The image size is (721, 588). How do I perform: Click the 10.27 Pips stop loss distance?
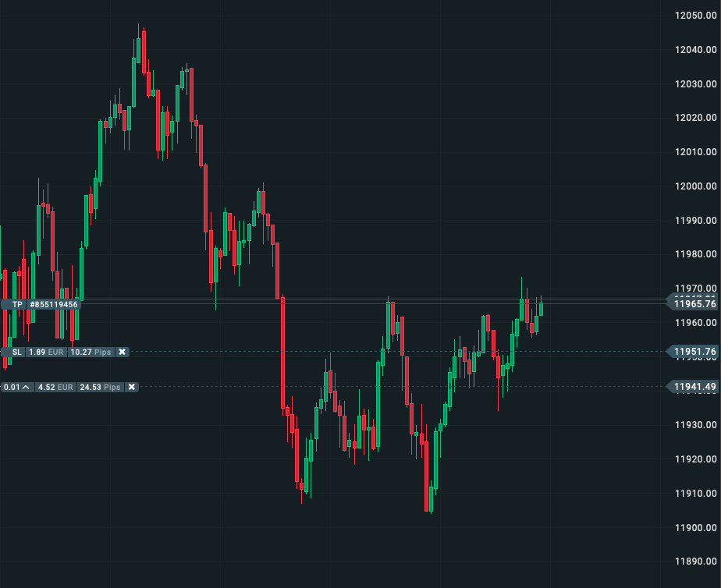(x=91, y=352)
